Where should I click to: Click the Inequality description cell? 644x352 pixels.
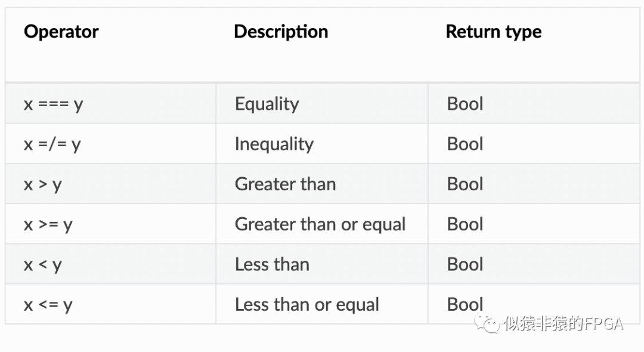[x=274, y=144]
